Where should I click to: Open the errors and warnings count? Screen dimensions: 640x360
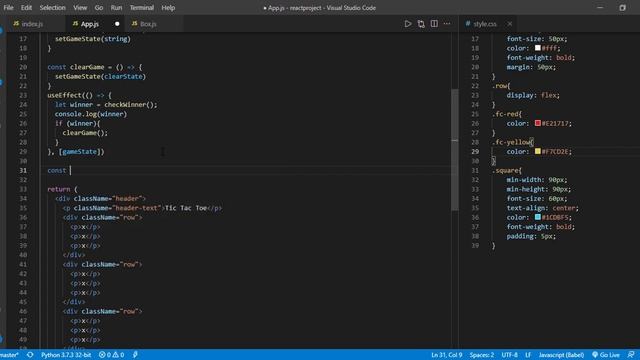(111, 355)
